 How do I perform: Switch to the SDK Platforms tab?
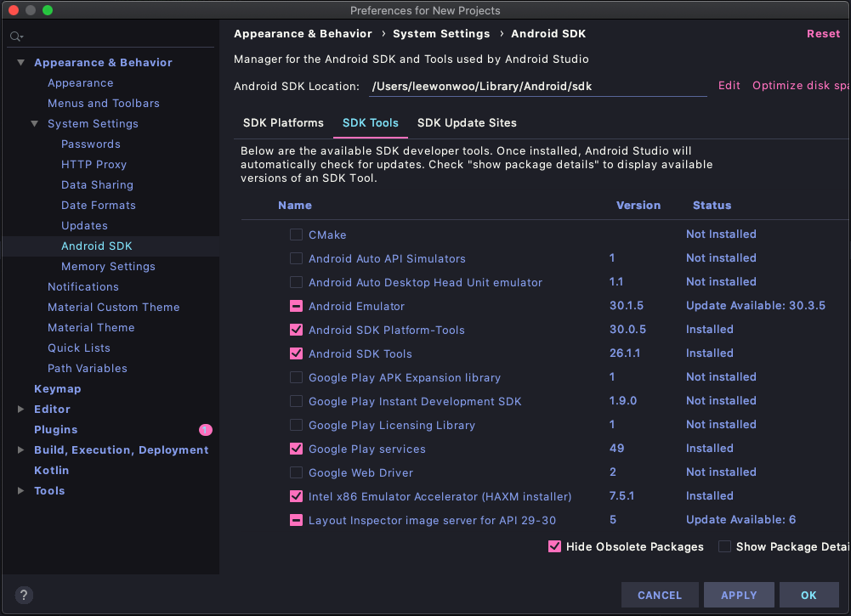283,123
